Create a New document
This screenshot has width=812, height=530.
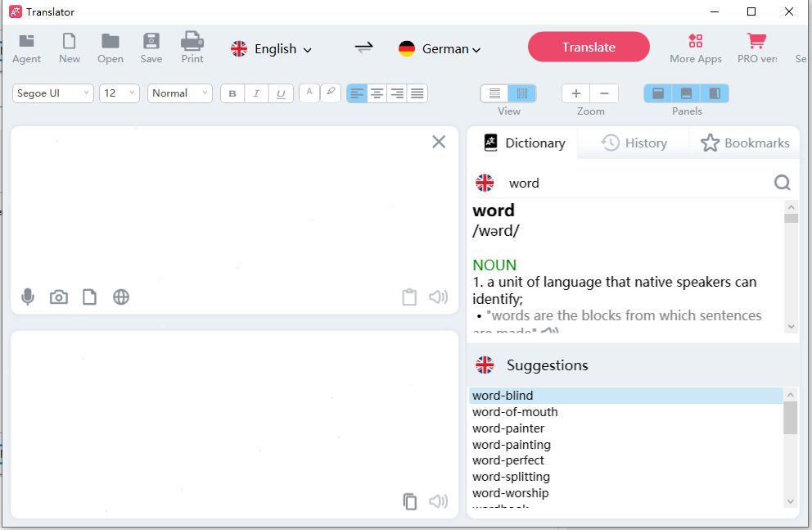pos(70,48)
